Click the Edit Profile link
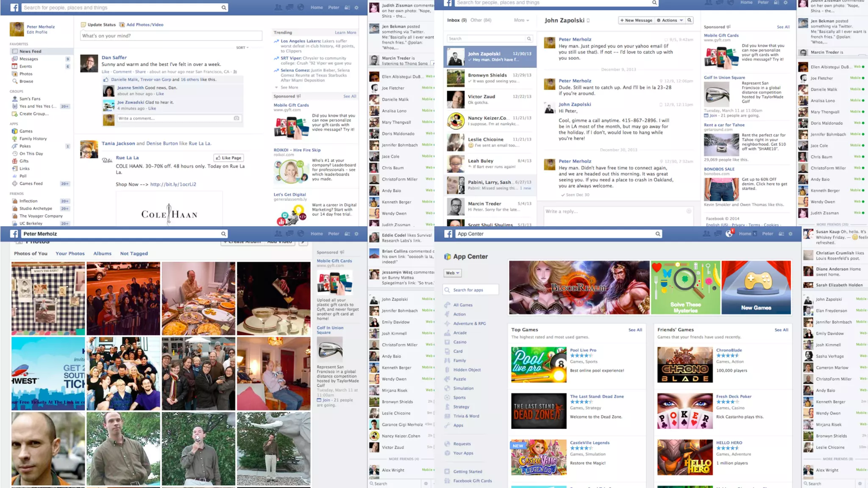Image resolution: width=868 pixels, height=488 pixels. coord(37,32)
